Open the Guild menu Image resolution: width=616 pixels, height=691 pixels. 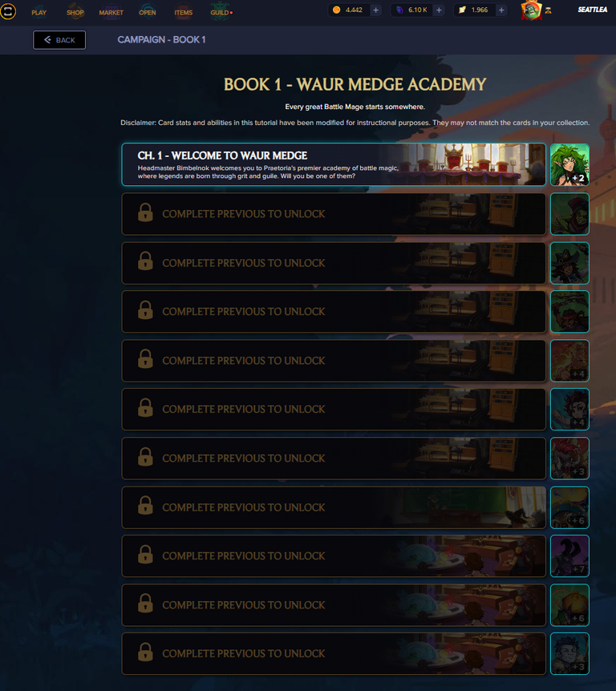point(221,12)
